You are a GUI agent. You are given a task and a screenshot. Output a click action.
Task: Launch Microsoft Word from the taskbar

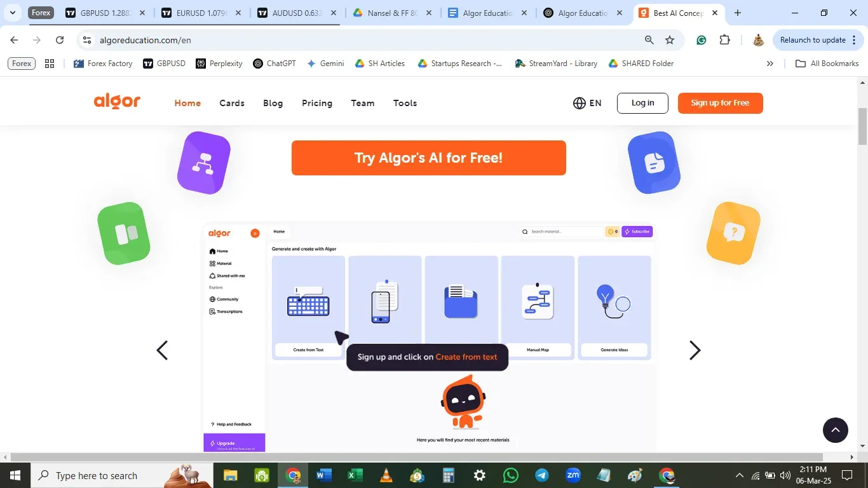(323, 475)
